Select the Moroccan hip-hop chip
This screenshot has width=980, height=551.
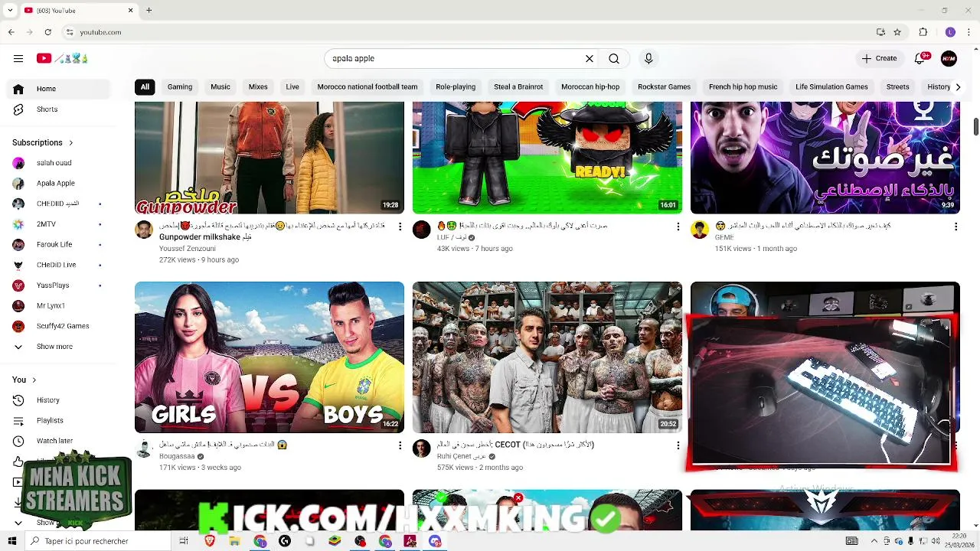click(590, 87)
